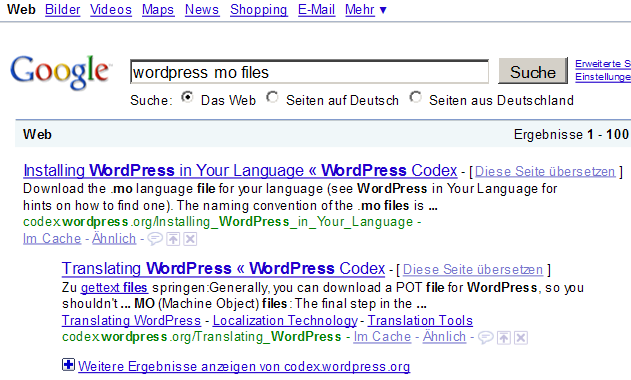Click the green URL codex.wordpress.org/Installing_WordPress_in_Your_Language
The height and width of the screenshot is (380, 631).
click(x=218, y=222)
